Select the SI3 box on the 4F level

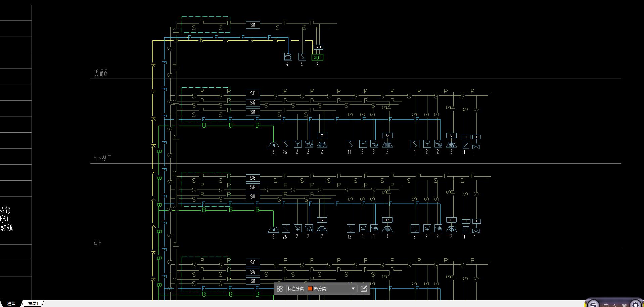click(x=253, y=178)
